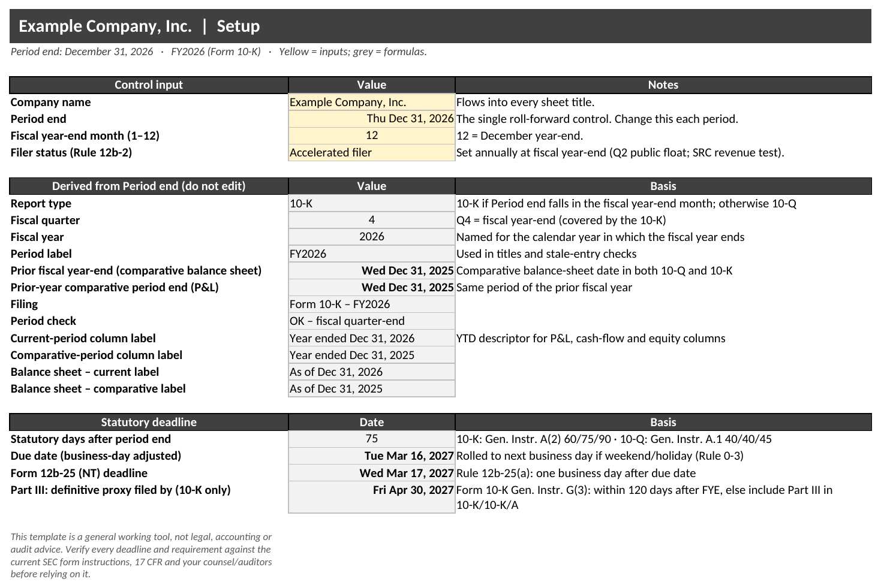Select the Period check row label
The image size is (881, 588).
pos(43,321)
